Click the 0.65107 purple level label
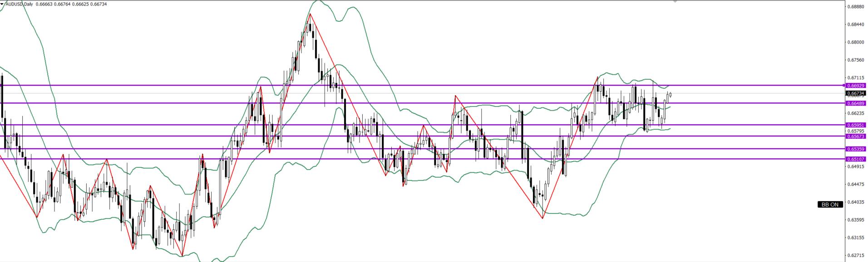The image size is (868, 262). tap(856, 159)
